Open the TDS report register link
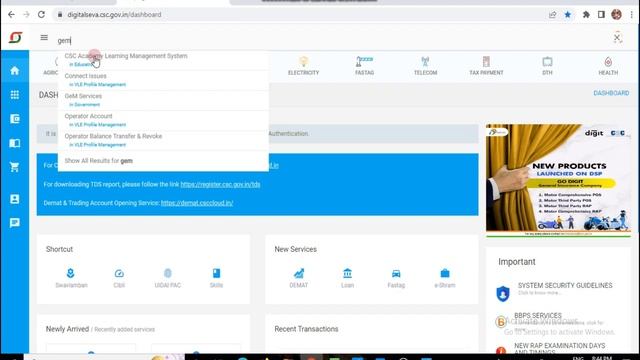This screenshot has height=360, width=640. coord(220,184)
